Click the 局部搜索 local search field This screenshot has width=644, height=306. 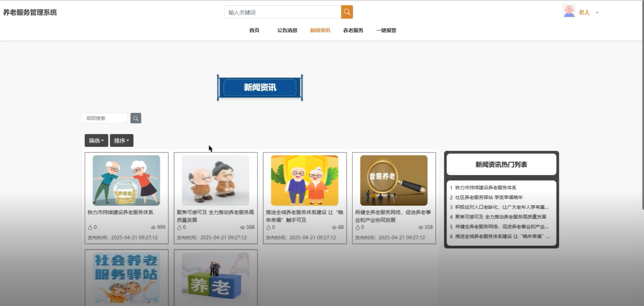(105, 118)
